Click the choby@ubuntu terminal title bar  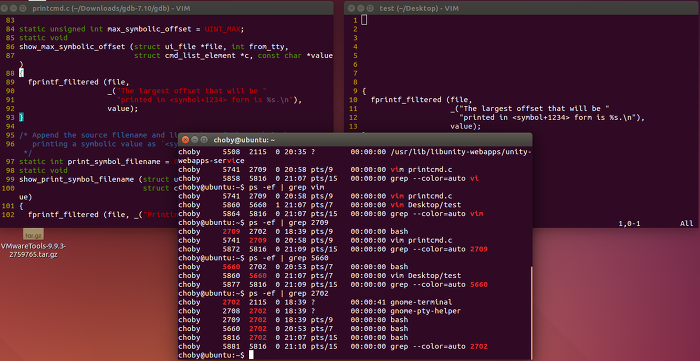tap(355, 140)
